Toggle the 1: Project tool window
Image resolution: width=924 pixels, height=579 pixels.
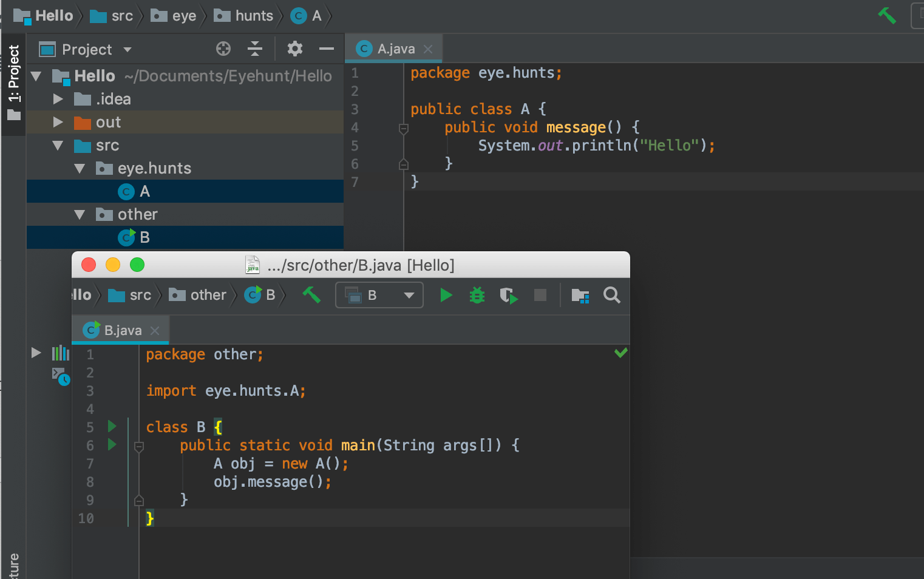pyautogui.click(x=13, y=79)
